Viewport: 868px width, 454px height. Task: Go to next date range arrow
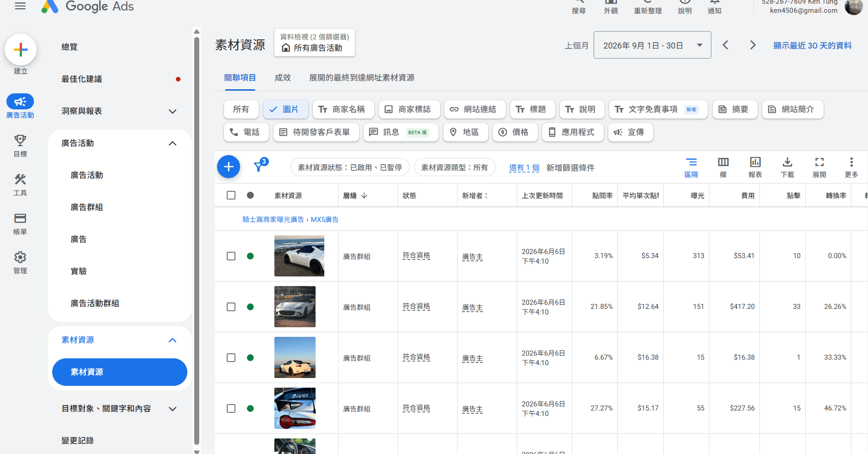click(x=753, y=45)
